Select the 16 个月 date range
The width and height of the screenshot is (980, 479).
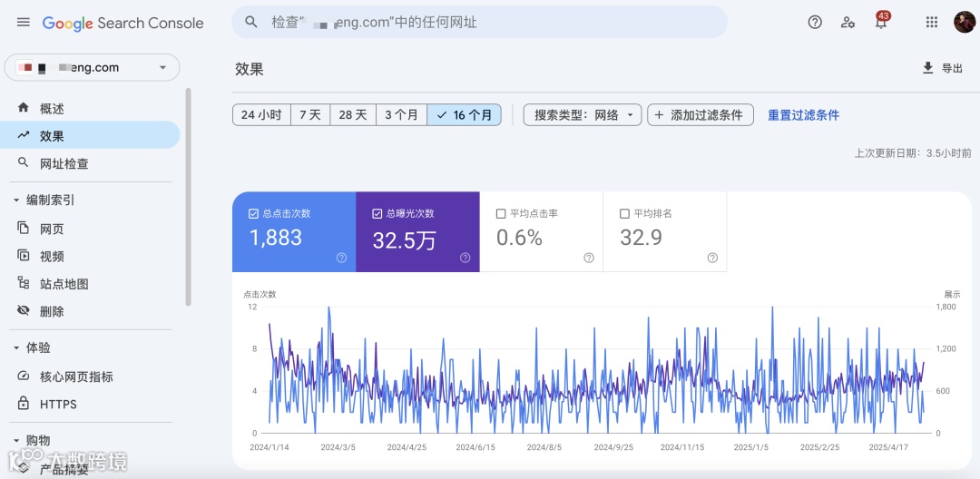pos(465,115)
